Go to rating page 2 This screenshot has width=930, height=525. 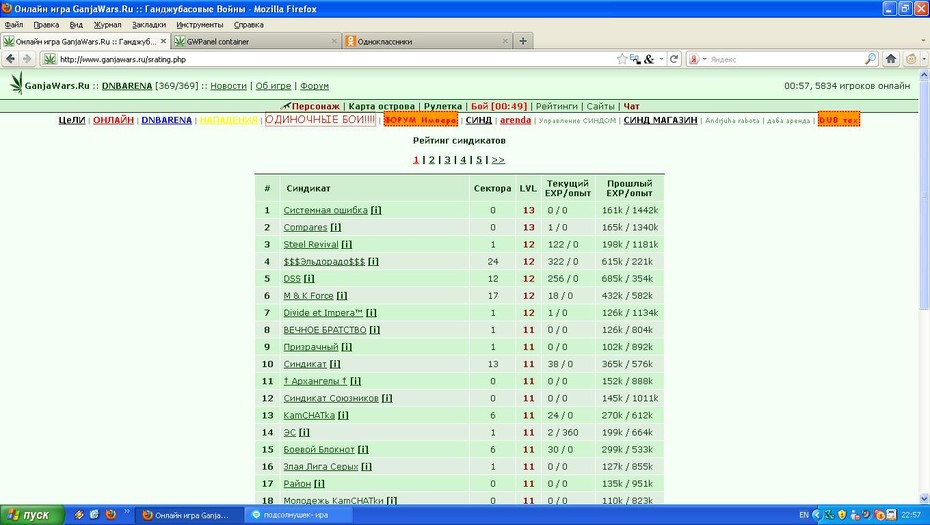(x=432, y=160)
